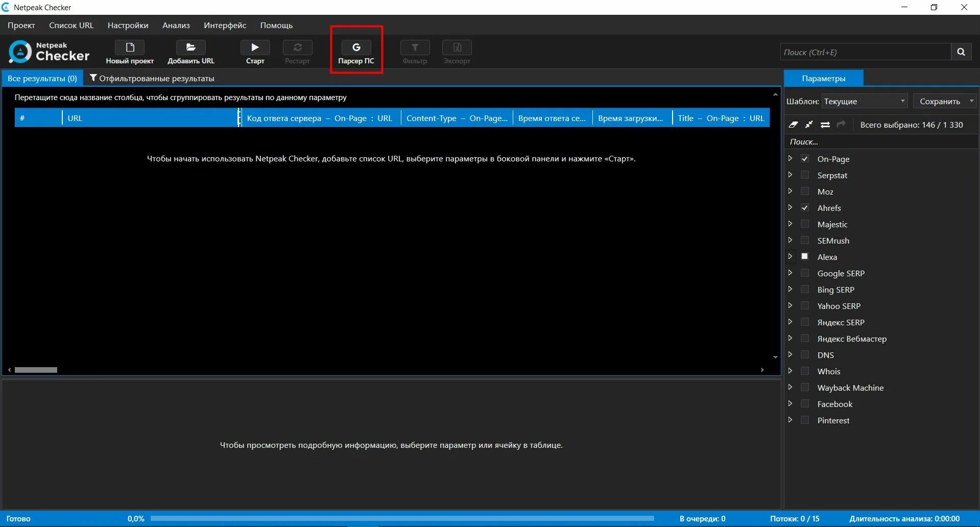Expand the Яндекс SERP group
The width and height of the screenshot is (980, 527).
point(790,322)
